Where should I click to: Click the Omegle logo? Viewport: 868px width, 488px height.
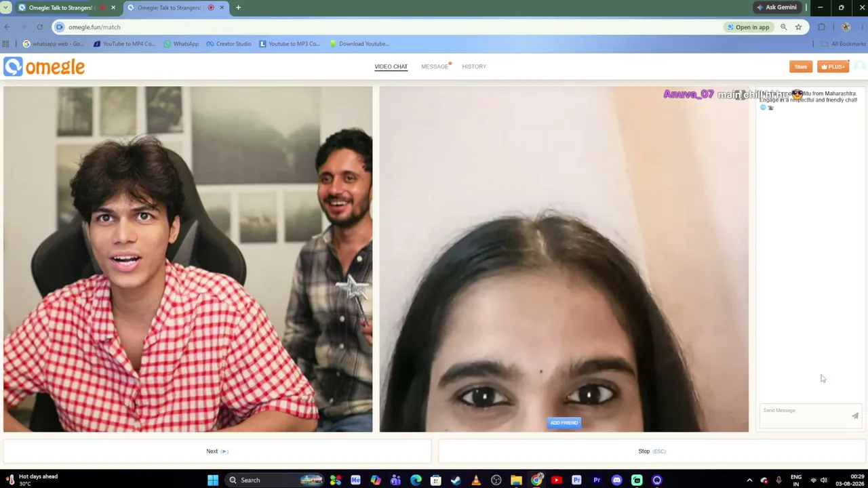click(44, 66)
